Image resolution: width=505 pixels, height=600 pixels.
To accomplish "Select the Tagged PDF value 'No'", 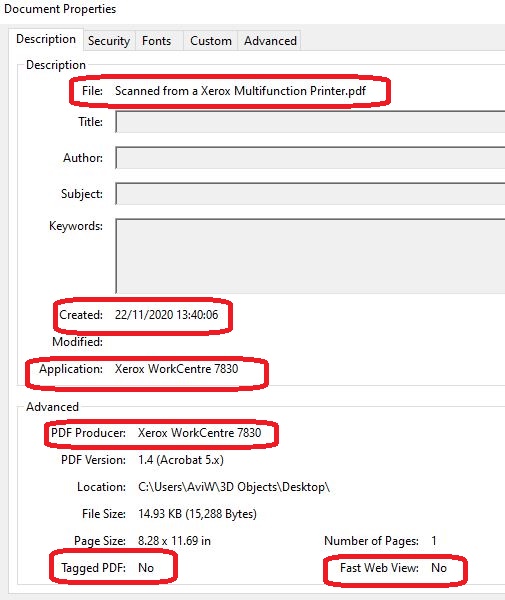I will pyautogui.click(x=146, y=568).
